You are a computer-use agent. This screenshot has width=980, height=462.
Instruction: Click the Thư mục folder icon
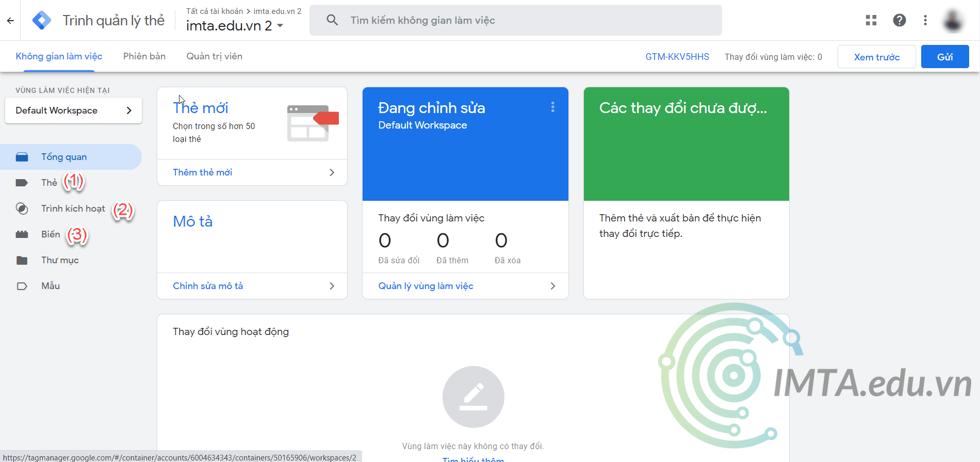point(22,260)
